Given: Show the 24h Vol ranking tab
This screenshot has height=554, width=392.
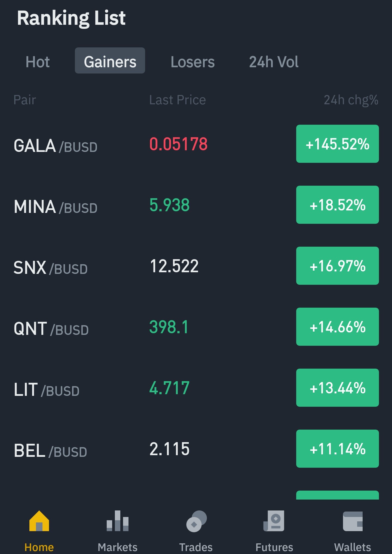Looking at the screenshot, I should 274,62.
